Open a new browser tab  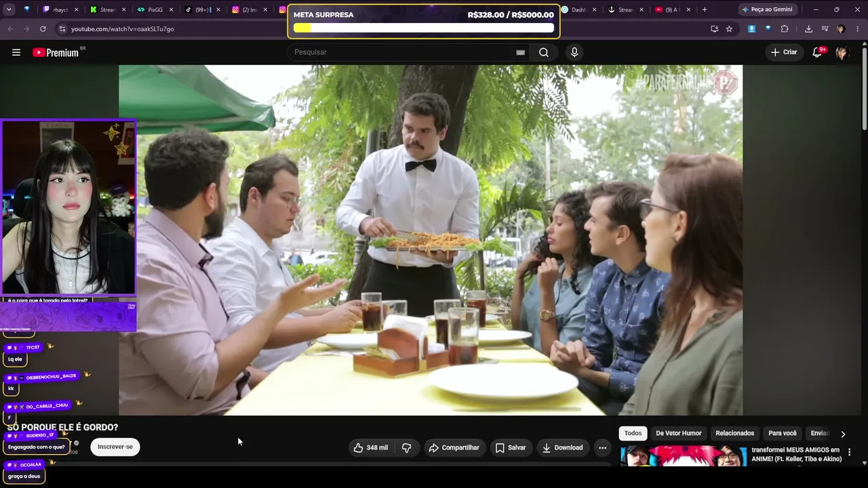tap(705, 9)
